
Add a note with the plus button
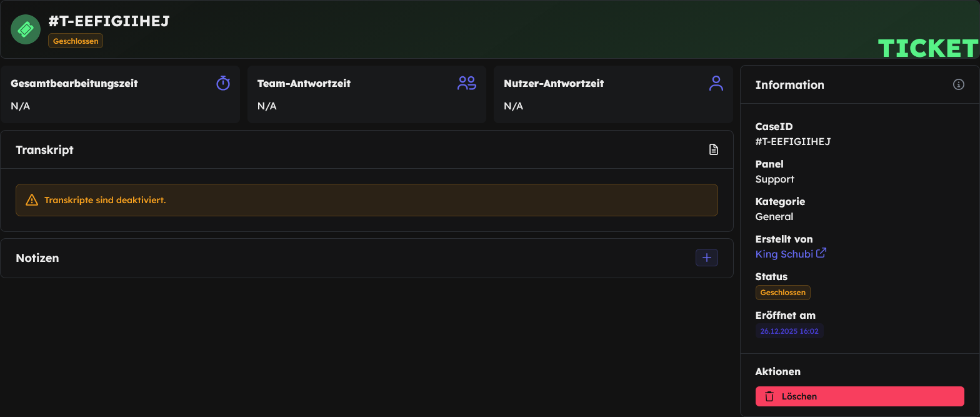[x=707, y=258]
